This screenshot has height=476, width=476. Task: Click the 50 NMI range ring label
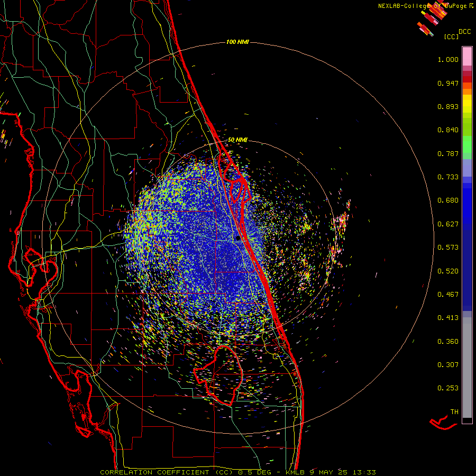click(x=237, y=140)
